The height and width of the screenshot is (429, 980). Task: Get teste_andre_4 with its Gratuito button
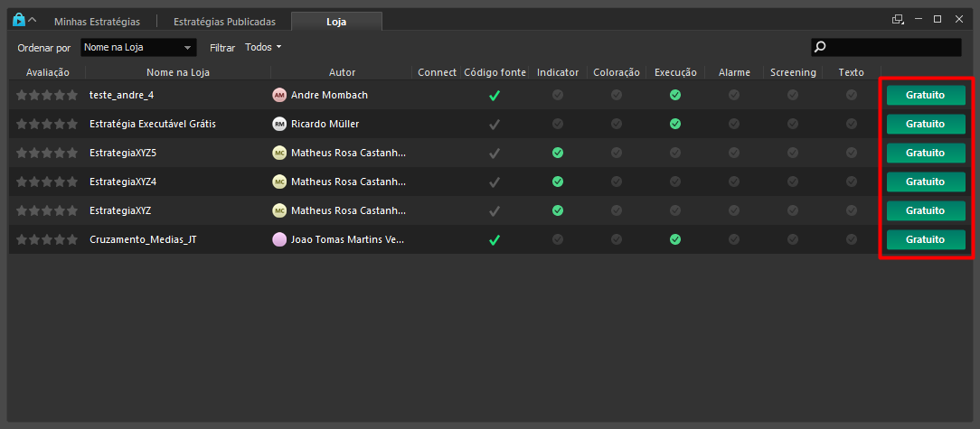click(x=926, y=96)
